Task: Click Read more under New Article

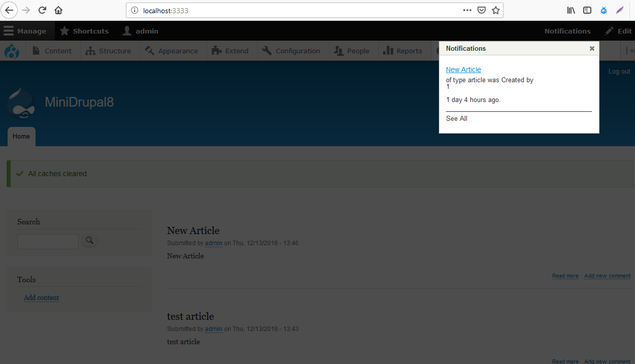Action: tap(565, 276)
